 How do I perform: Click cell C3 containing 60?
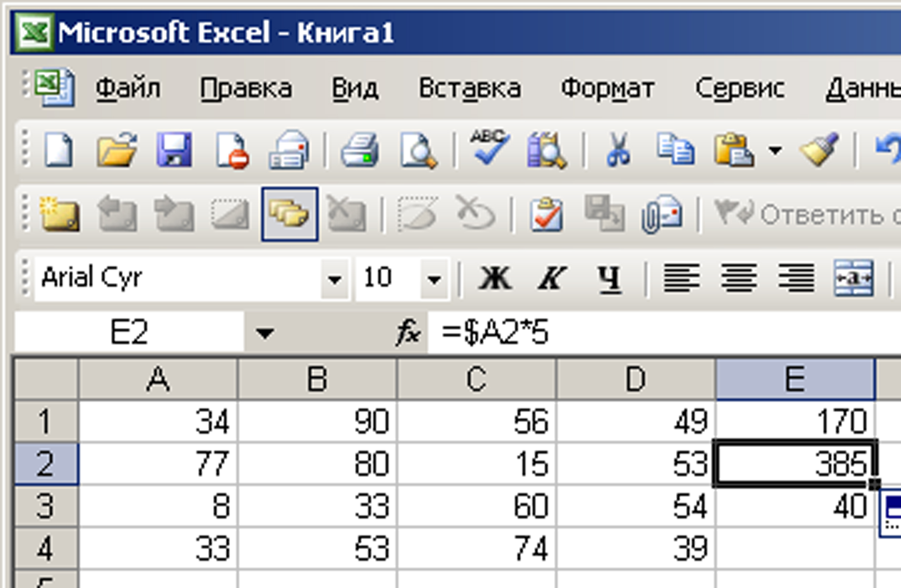(x=476, y=506)
